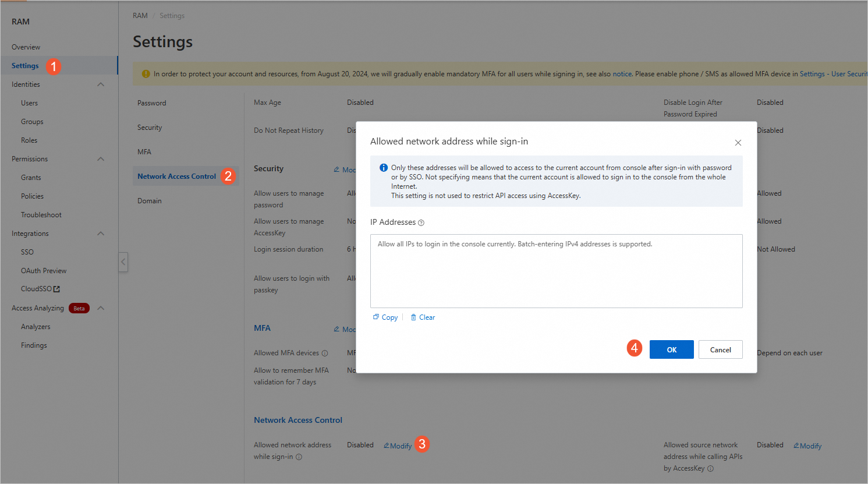The height and width of the screenshot is (484, 868).
Task: Collapse the Access Analyzing section
Action: [101, 308]
